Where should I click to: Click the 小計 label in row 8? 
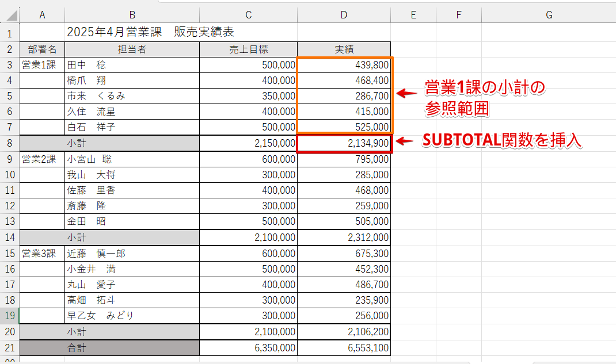pos(109,143)
